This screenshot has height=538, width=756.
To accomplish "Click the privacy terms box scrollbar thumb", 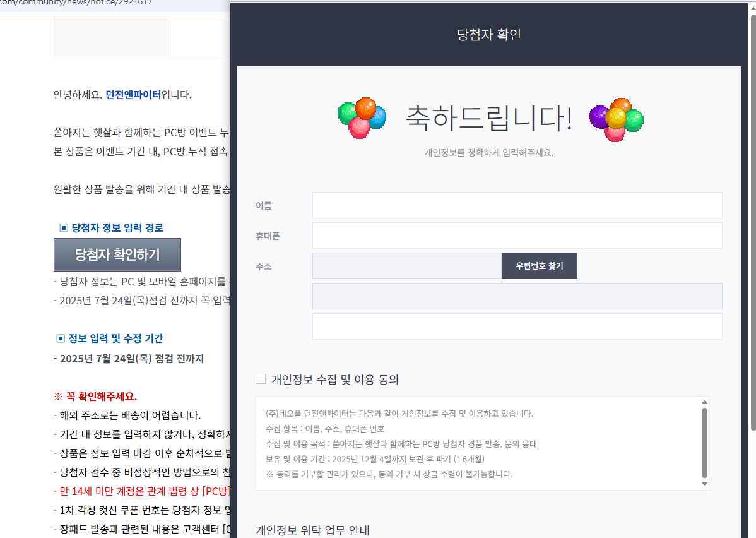I will (x=704, y=442).
